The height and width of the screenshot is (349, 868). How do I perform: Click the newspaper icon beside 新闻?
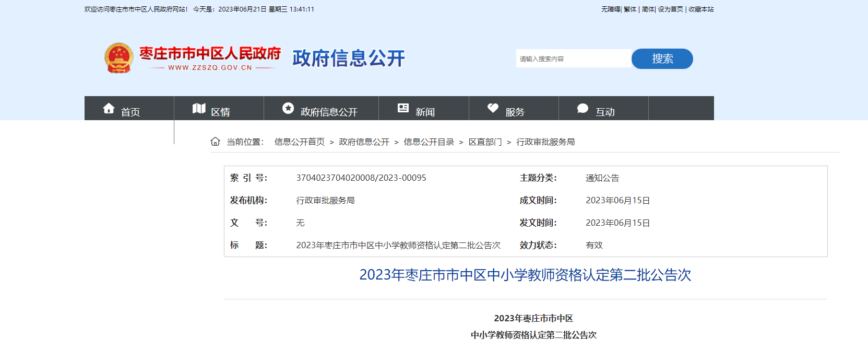[x=403, y=108]
